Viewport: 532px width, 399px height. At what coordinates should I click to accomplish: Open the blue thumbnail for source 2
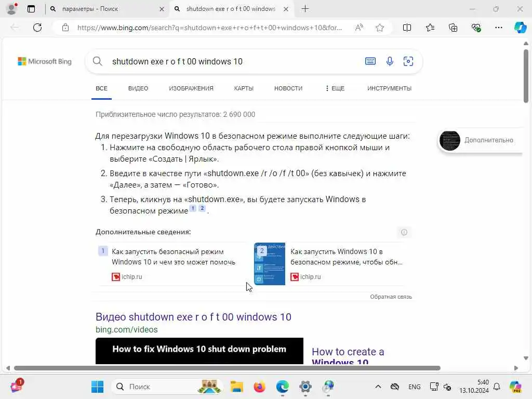pyautogui.click(x=270, y=264)
